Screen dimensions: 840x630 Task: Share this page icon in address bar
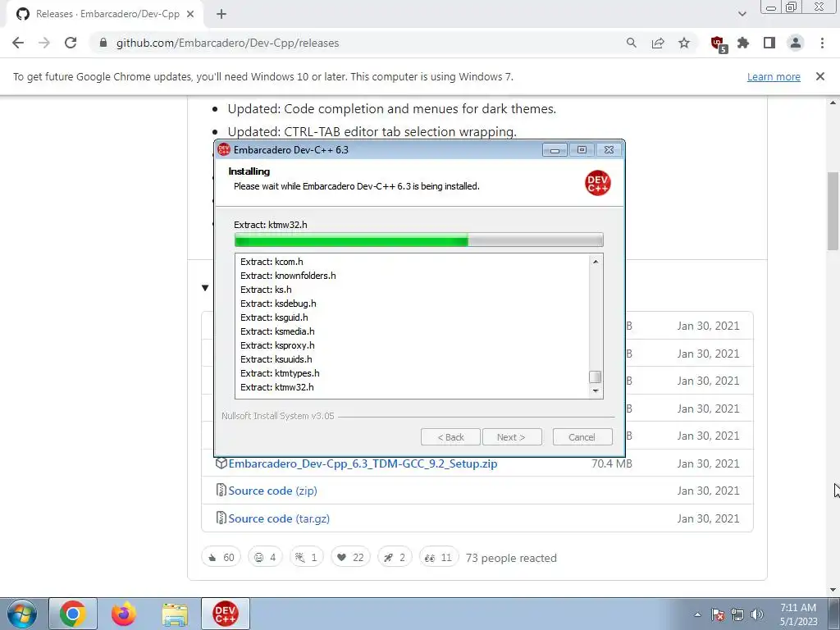658,43
